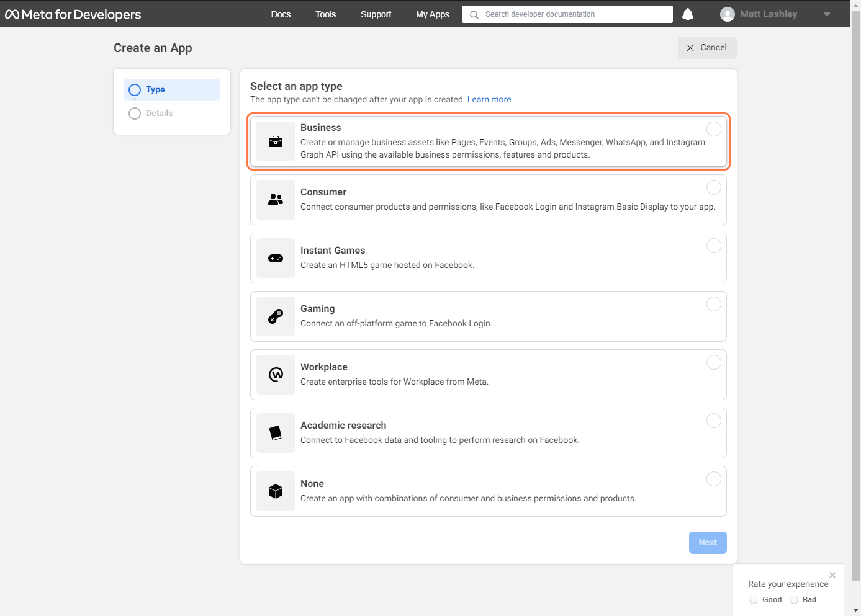Click the Instant Games heading text
This screenshot has height=616, width=861.
pyautogui.click(x=333, y=251)
